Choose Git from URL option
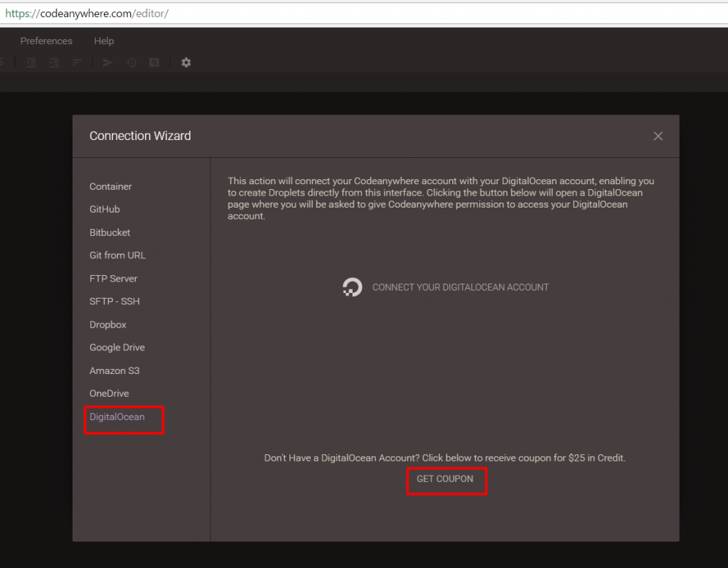Image resolution: width=728 pixels, height=568 pixels. [x=117, y=255]
